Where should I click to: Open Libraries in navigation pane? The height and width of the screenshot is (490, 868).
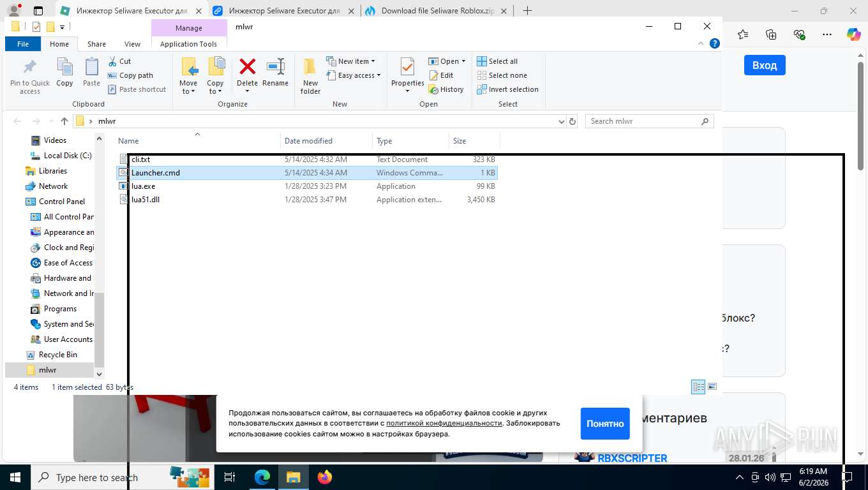click(52, 171)
